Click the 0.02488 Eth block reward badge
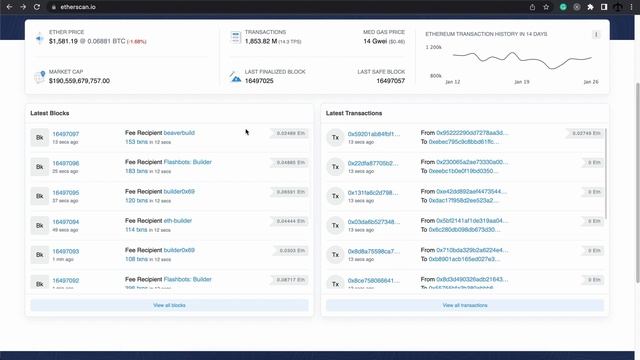This screenshot has height=360, width=640. [x=290, y=133]
